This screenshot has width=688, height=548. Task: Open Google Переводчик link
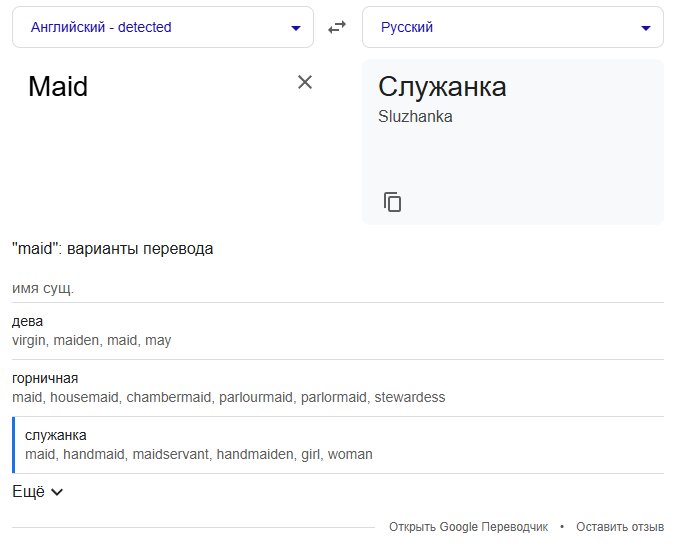click(x=468, y=527)
